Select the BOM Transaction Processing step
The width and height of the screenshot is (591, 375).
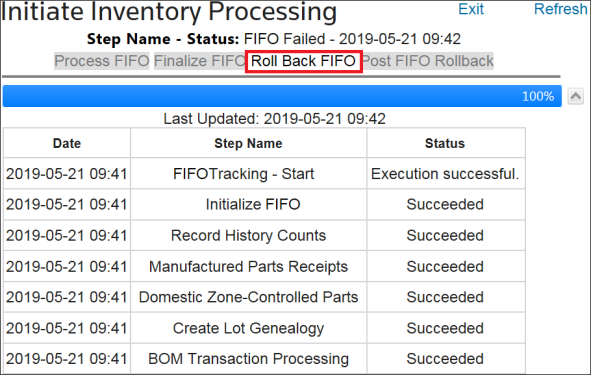pos(248,359)
